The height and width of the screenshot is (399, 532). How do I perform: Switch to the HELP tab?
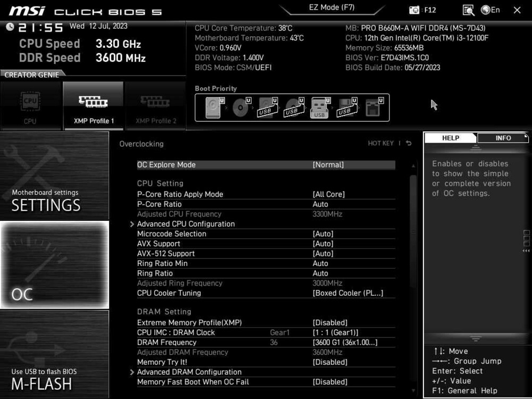point(450,138)
